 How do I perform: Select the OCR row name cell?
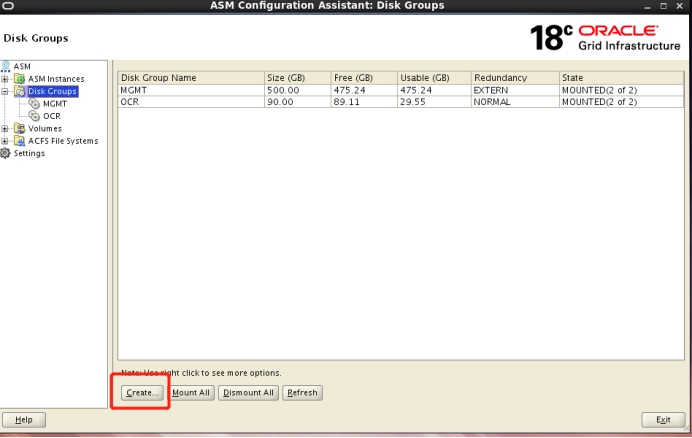(x=191, y=102)
